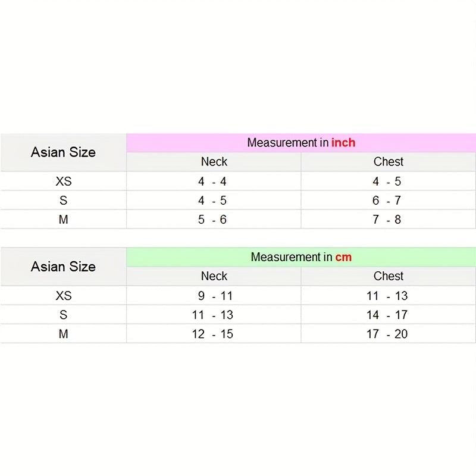The image size is (476, 476).
Task: Click the S chest value "14 - 17"
Action: point(387,315)
